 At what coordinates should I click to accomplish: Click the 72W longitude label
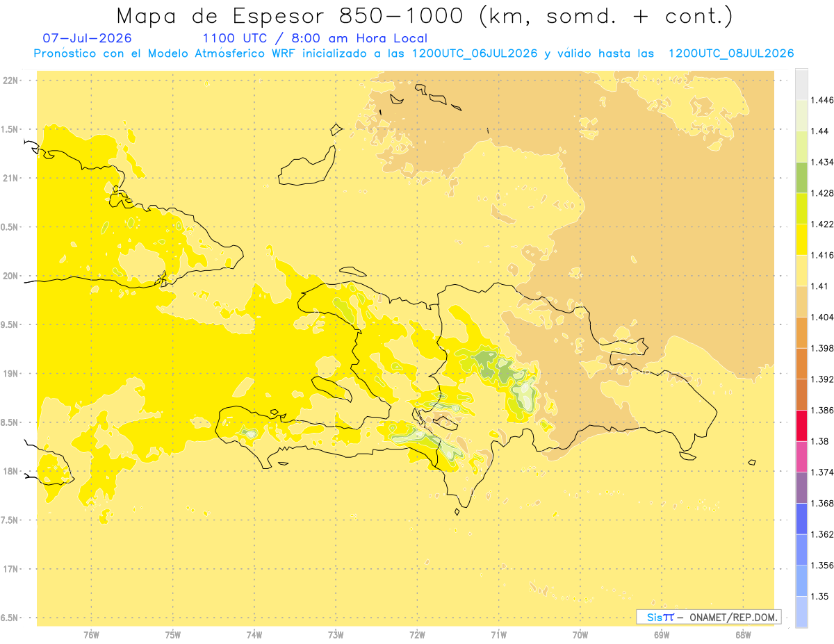(x=417, y=634)
